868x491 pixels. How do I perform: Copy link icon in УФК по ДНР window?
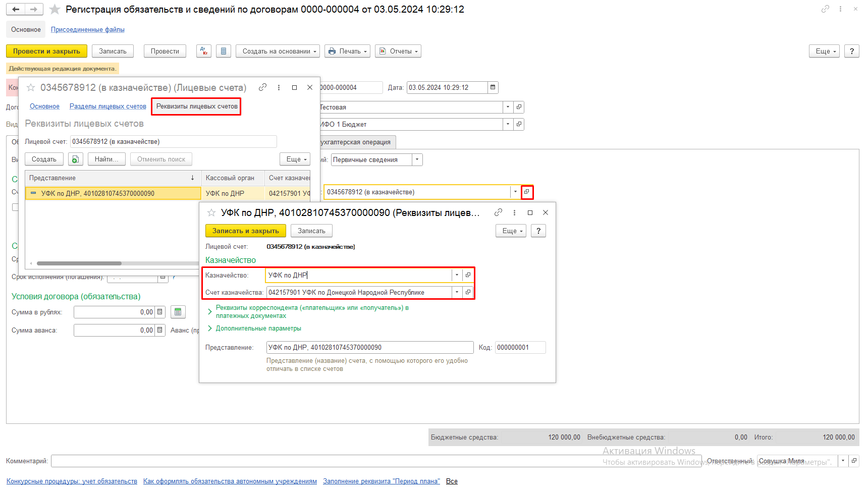coord(498,212)
